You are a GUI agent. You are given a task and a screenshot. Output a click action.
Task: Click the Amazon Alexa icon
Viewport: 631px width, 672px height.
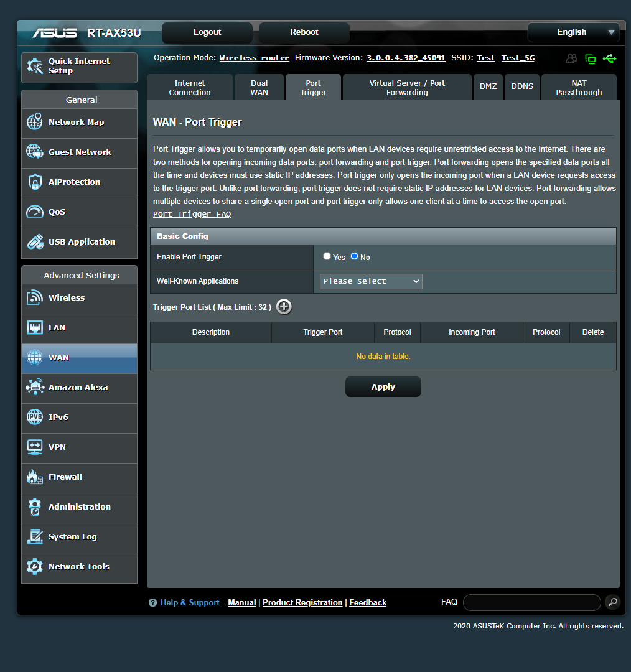point(35,387)
